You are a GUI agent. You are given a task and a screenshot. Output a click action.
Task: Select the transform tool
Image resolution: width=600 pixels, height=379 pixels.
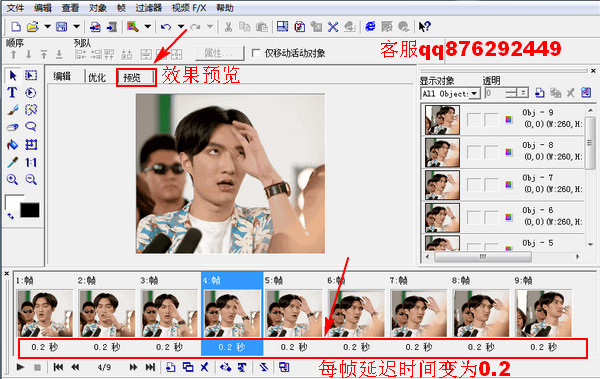(x=31, y=145)
